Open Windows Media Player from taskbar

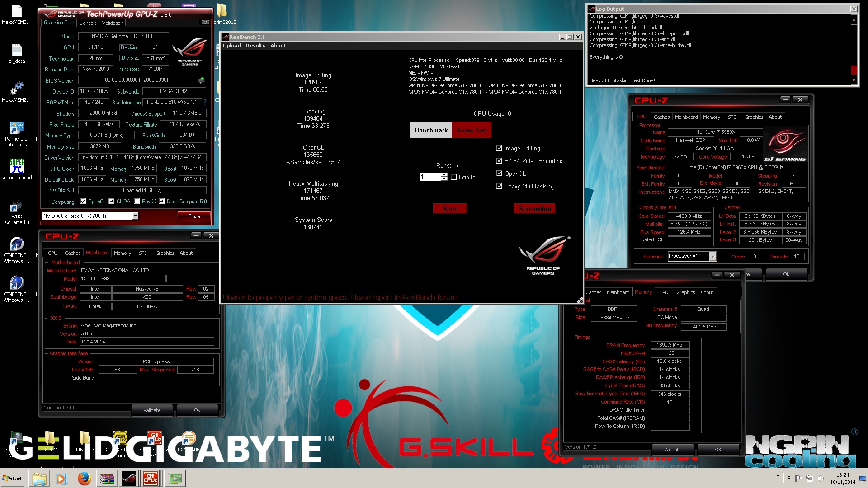tap(61, 479)
